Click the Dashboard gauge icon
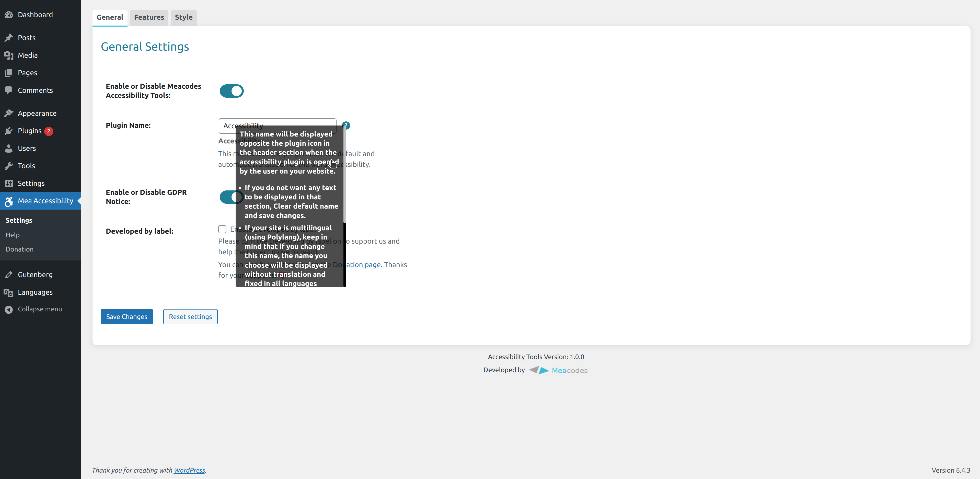980x479 pixels. (x=9, y=15)
